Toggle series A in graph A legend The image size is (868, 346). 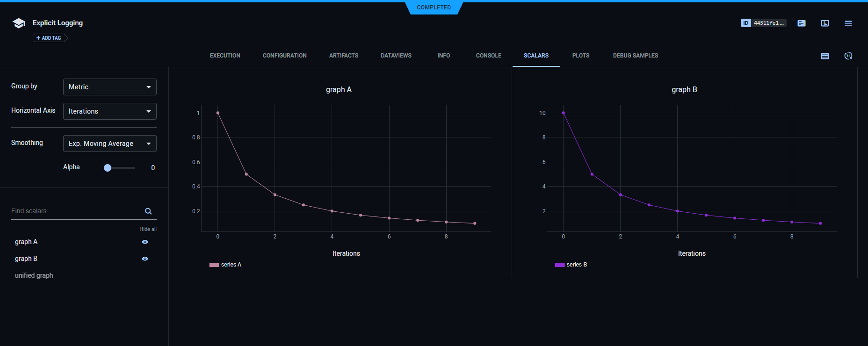(x=226, y=265)
